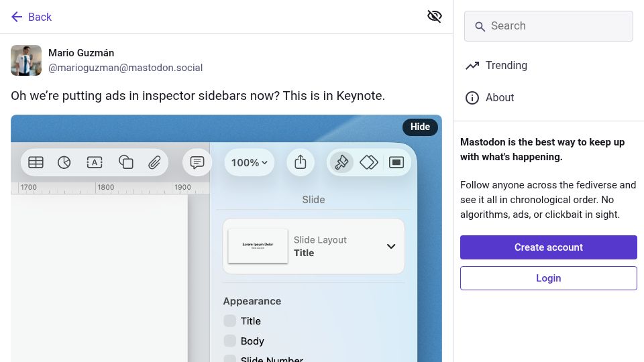The height and width of the screenshot is (362, 644).
Task: Toggle sensitive media visibility eye icon
Action: pyautogui.click(x=435, y=16)
